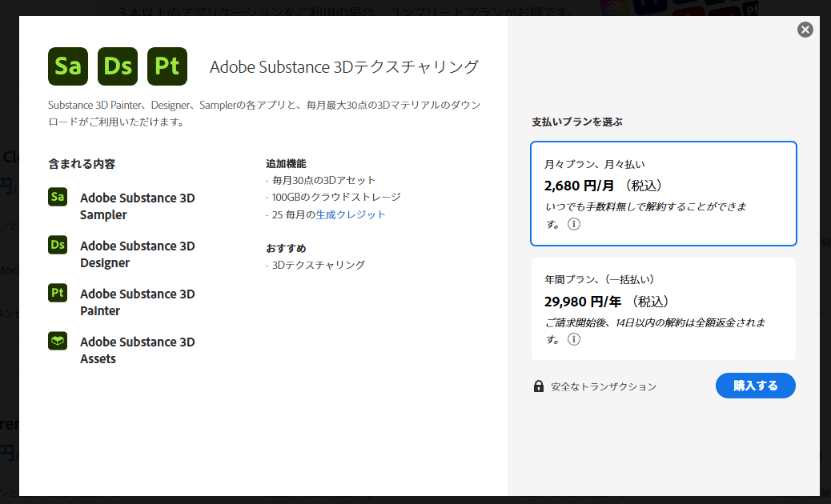831x504 pixels.
Task: Click the small Ds icon beside Substance 3D Designer
Action: tap(58, 245)
